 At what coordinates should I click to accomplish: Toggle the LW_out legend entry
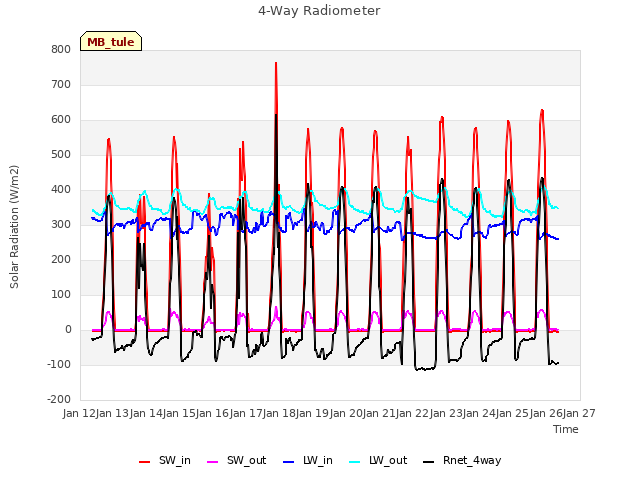[x=378, y=461]
